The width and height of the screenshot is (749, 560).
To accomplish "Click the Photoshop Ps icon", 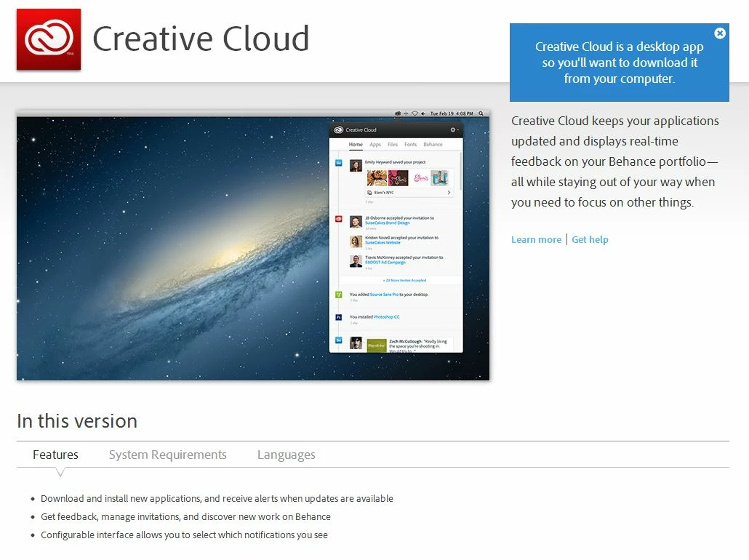I will point(339,317).
